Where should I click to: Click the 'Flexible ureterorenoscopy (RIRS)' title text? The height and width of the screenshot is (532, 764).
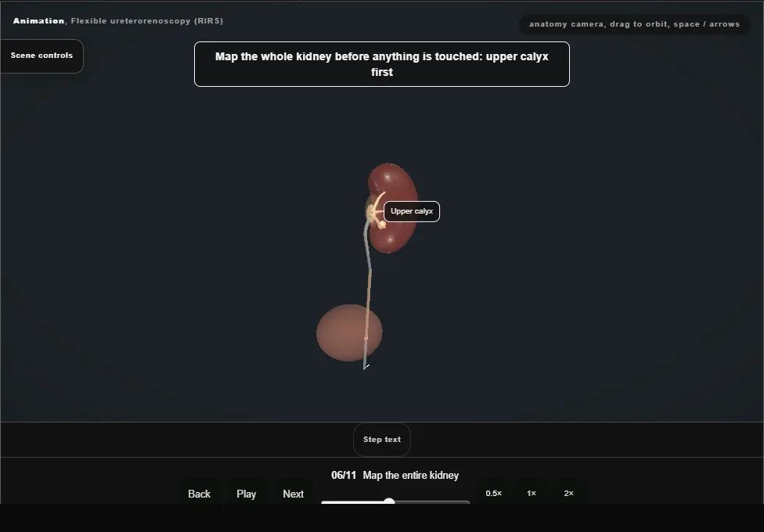(146, 21)
